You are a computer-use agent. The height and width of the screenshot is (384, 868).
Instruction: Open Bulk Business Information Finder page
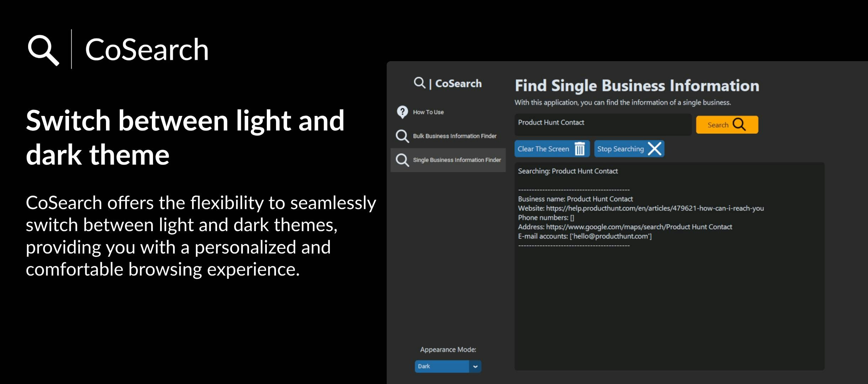tap(448, 136)
